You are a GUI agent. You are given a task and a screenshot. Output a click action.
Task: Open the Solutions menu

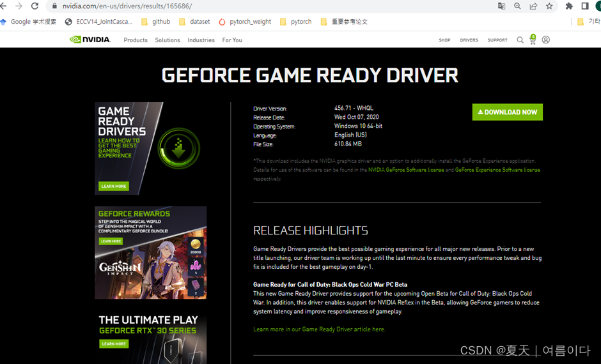(168, 40)
